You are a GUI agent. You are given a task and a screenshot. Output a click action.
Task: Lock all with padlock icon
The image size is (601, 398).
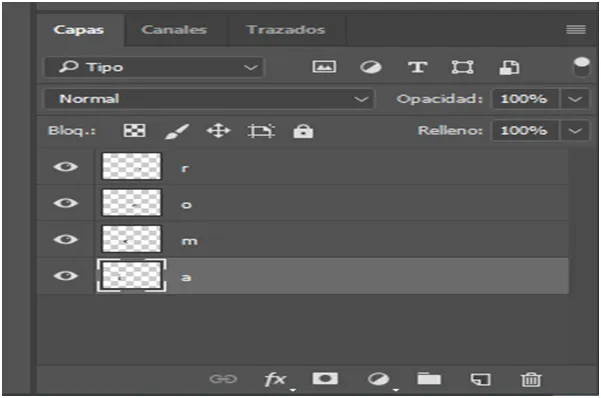point(303,131)
